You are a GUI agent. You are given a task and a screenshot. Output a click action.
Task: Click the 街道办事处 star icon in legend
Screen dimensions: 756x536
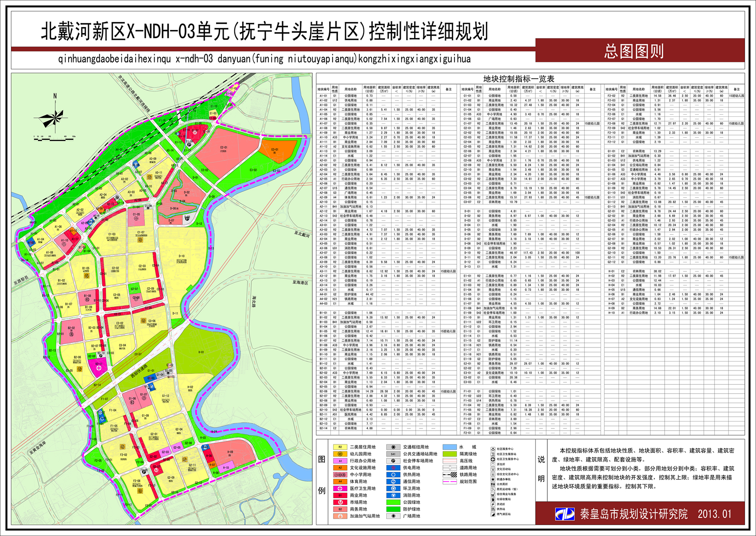(493, 479)
